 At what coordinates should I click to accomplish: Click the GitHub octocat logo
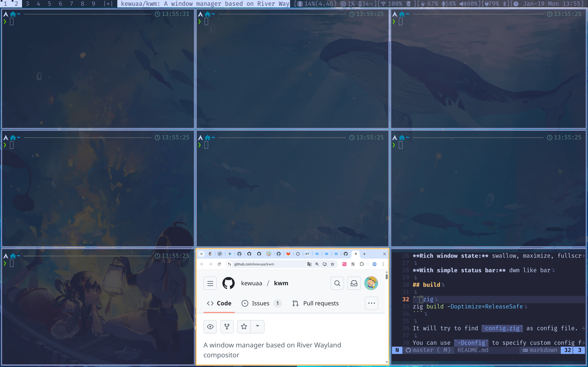pyautogui.click(x=228, y=283)
